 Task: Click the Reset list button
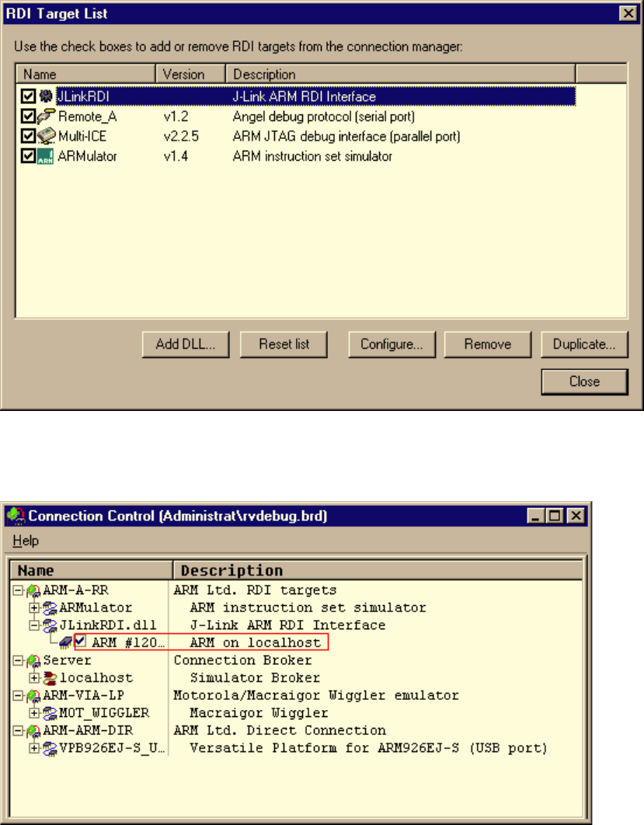coord(284,344)
